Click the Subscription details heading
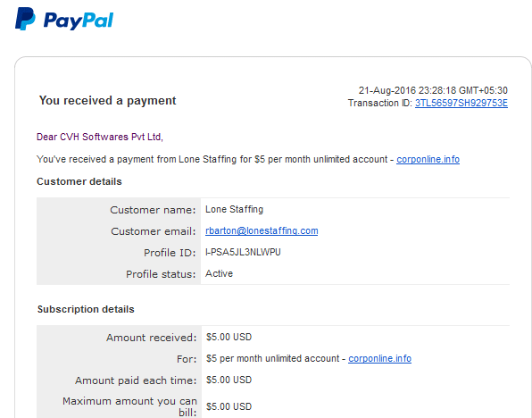 click(86, 309)
